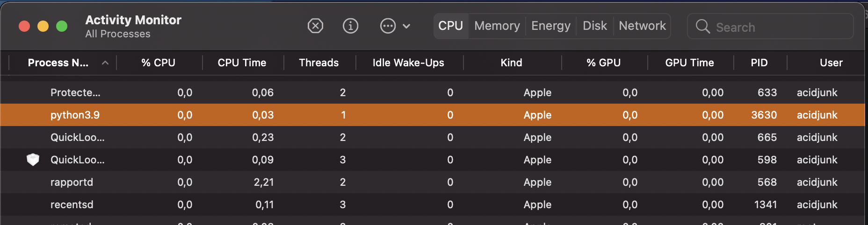This screenshot has height=225, width=868.
Task: Click CPU Time value 2,21
Action: tap(264, 183)
